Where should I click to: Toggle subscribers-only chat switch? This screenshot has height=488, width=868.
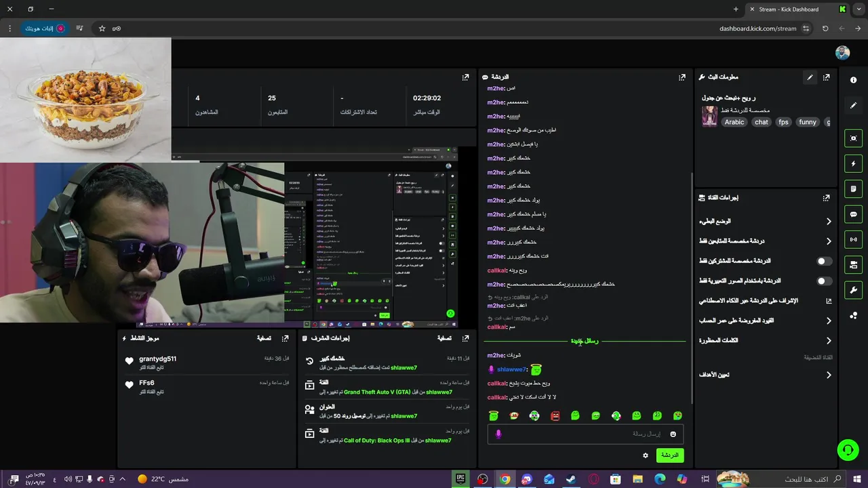[x=824, y=261]
